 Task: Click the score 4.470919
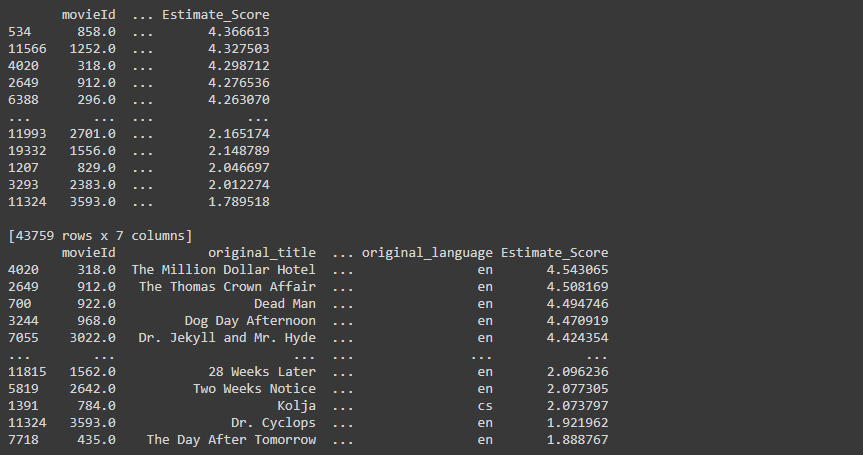pos(577,321)
